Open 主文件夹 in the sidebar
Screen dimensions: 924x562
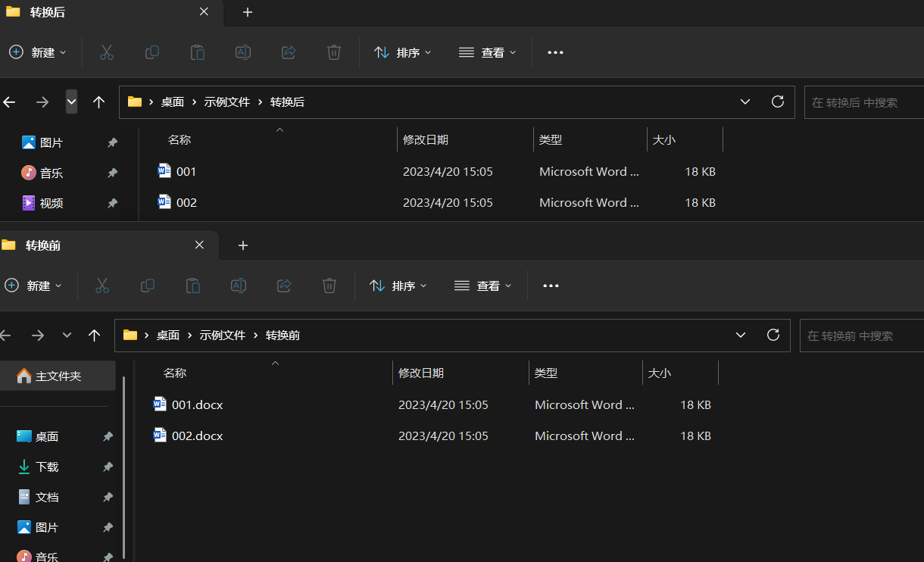pyautogui.click(x=58, y=376)
